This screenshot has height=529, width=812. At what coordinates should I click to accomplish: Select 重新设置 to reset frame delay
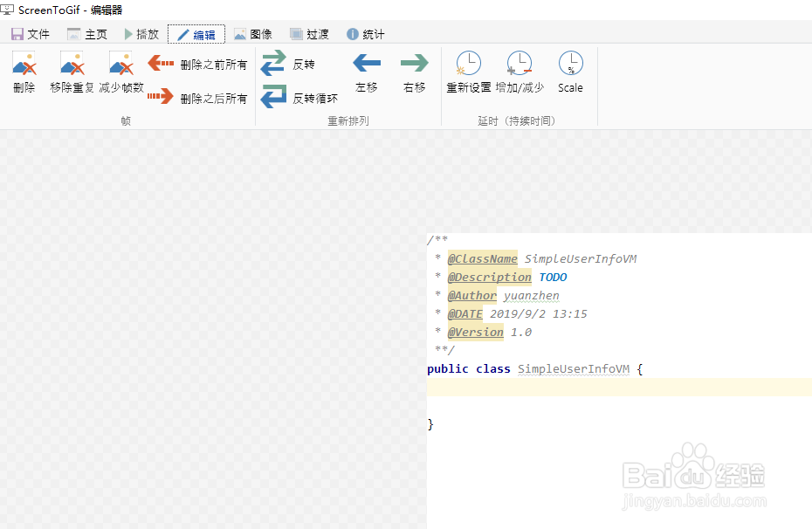[468, 74]
